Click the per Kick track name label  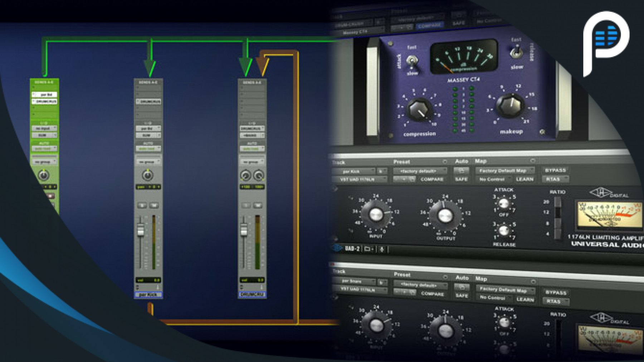[148, 295]
